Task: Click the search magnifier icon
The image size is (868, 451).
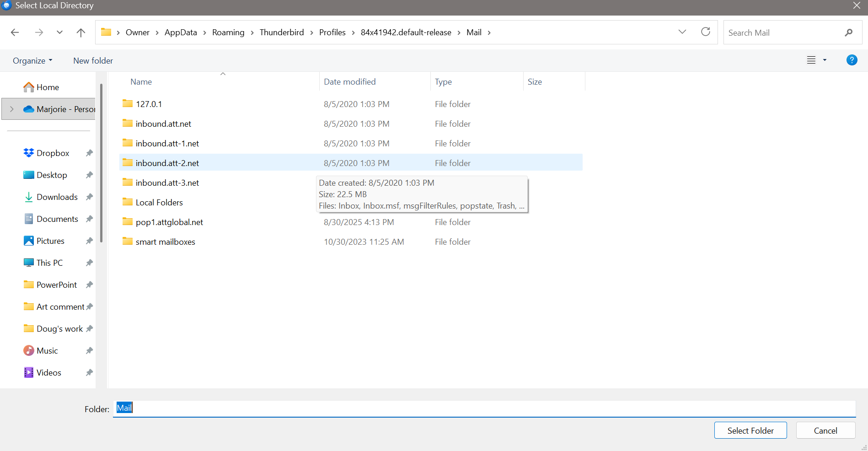Action: pyautogui.click(x=849, y=32)
